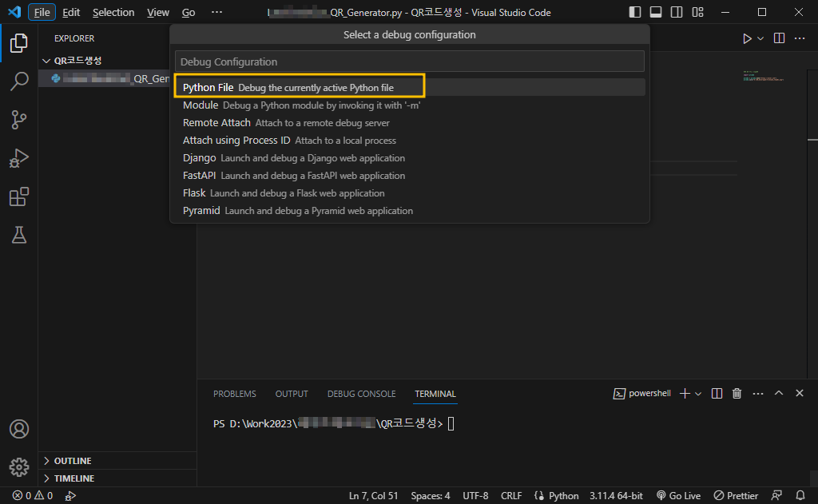Viewport: 818px width, 504px height.
Task: Create a new terminal with plus icon
Action: click(685, 394)
